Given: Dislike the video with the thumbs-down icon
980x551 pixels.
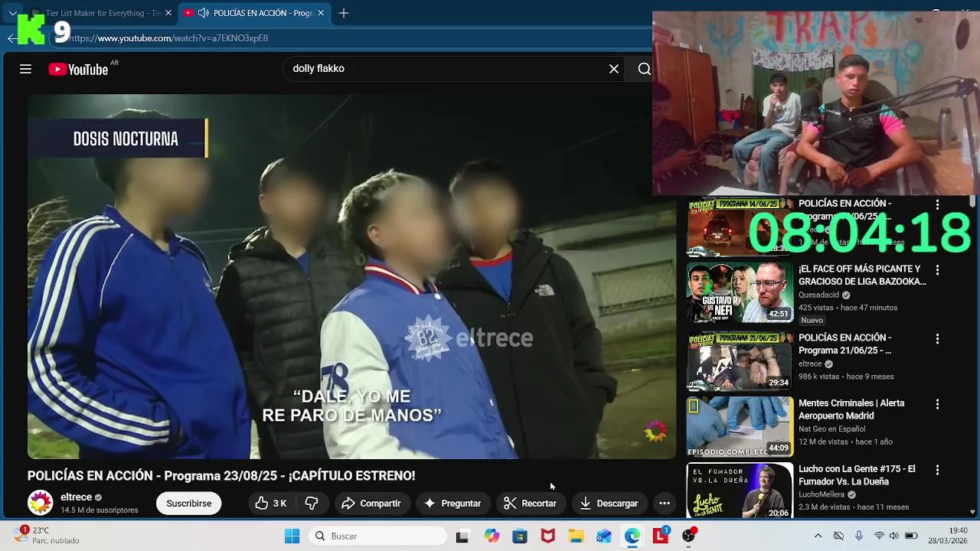Looking at the screenshot, I should [x=312, y=503].
